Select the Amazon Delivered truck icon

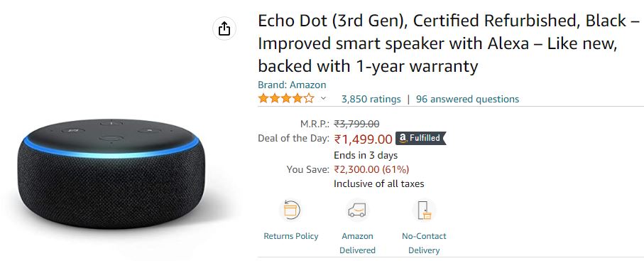click(x=357, y=210)
